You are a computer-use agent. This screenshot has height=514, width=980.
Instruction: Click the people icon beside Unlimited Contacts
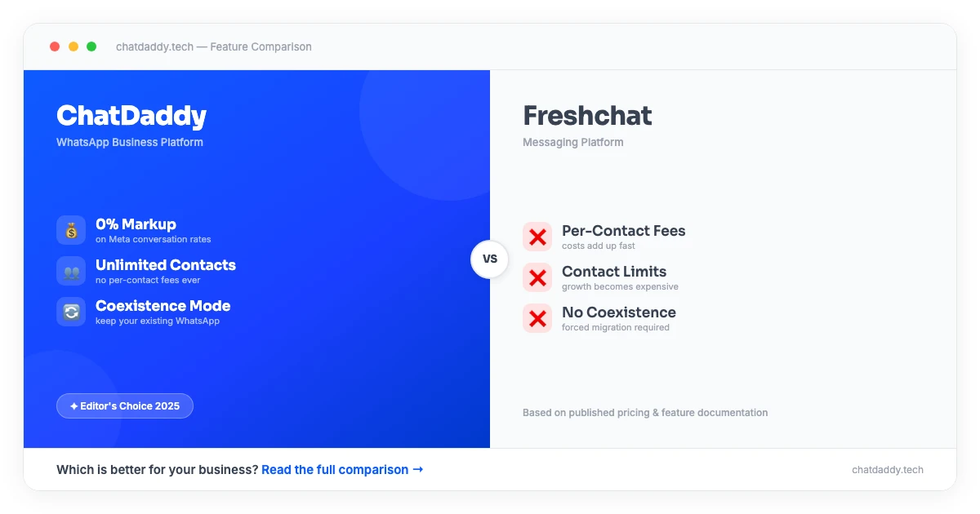click(71, 271)
